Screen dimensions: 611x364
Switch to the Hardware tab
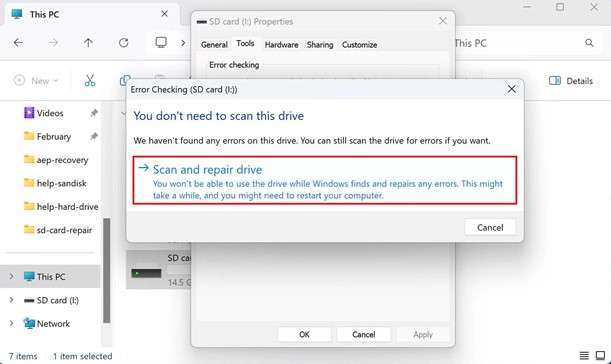tap(281, 45)
